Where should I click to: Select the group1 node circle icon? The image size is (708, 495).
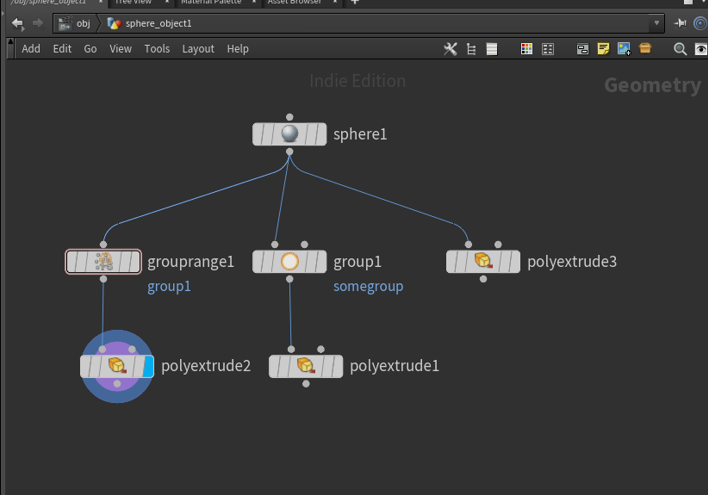289,262
